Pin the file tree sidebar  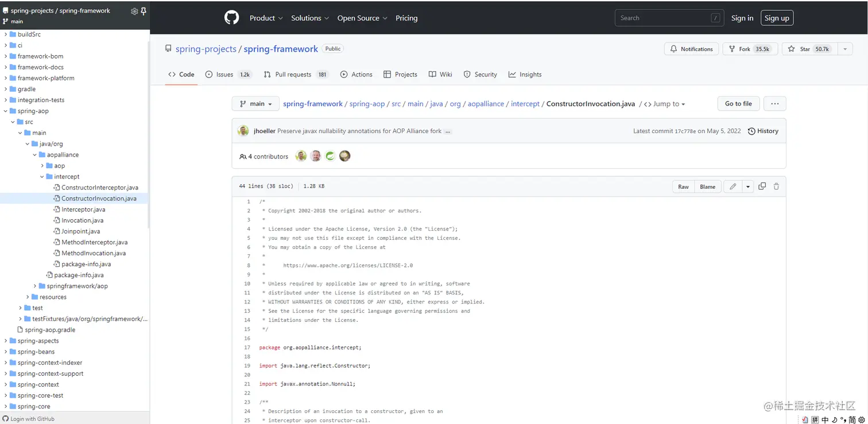point(143,11)
